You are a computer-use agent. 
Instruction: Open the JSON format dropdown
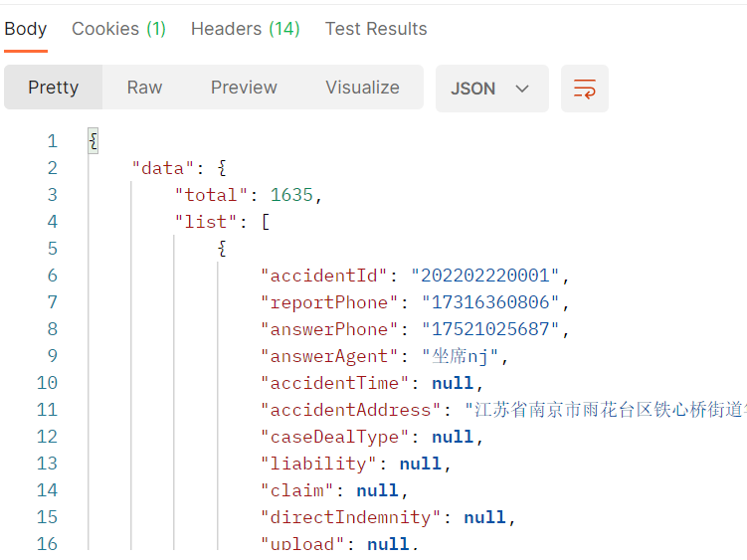coord(492,89)
